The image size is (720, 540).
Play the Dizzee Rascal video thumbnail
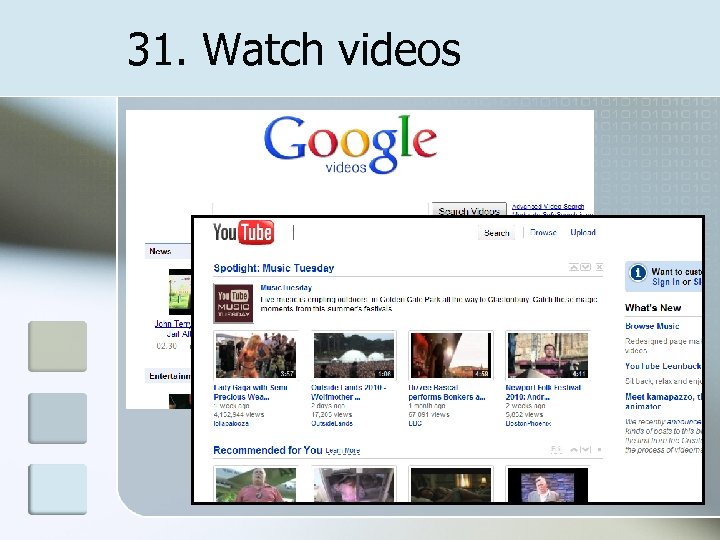click(x=450, y=355)
